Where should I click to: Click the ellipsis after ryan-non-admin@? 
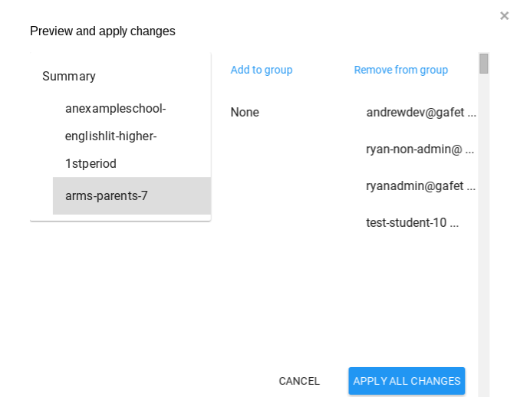coord(469,150)
